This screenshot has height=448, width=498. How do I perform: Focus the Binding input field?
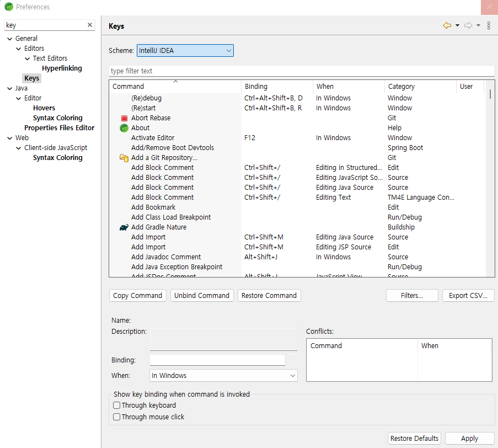tap(217, 360)
